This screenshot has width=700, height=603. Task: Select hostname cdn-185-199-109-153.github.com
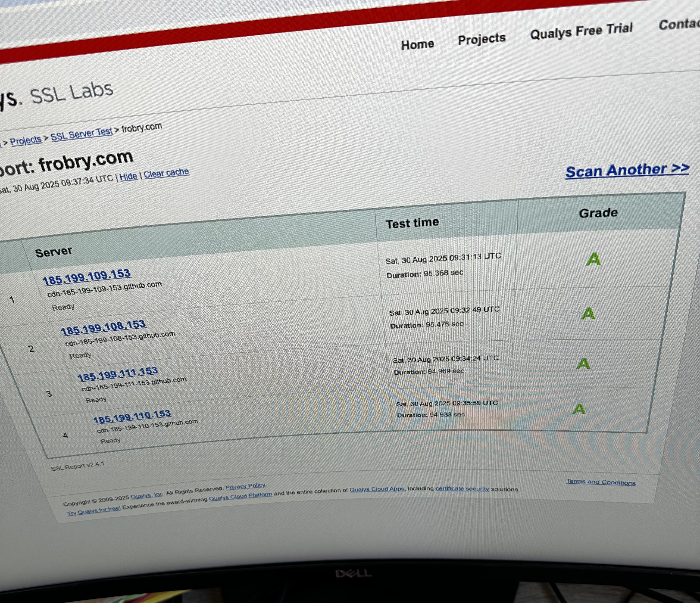click(x=104, y=289)
